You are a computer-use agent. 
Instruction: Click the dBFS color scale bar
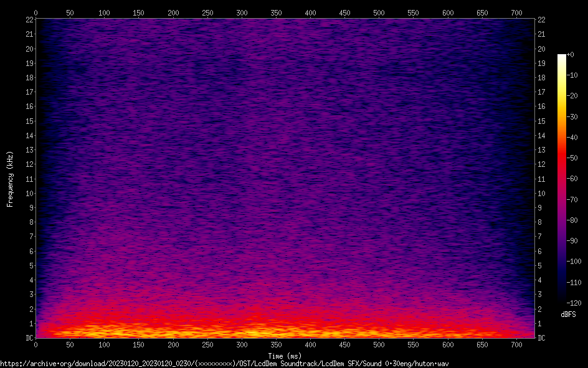[562, 178]
